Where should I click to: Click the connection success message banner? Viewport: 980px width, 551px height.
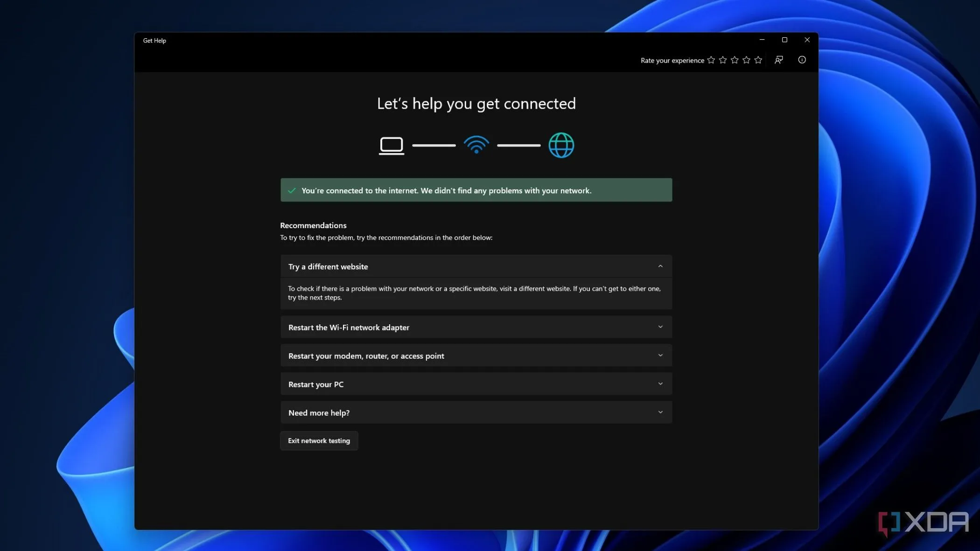476,190
